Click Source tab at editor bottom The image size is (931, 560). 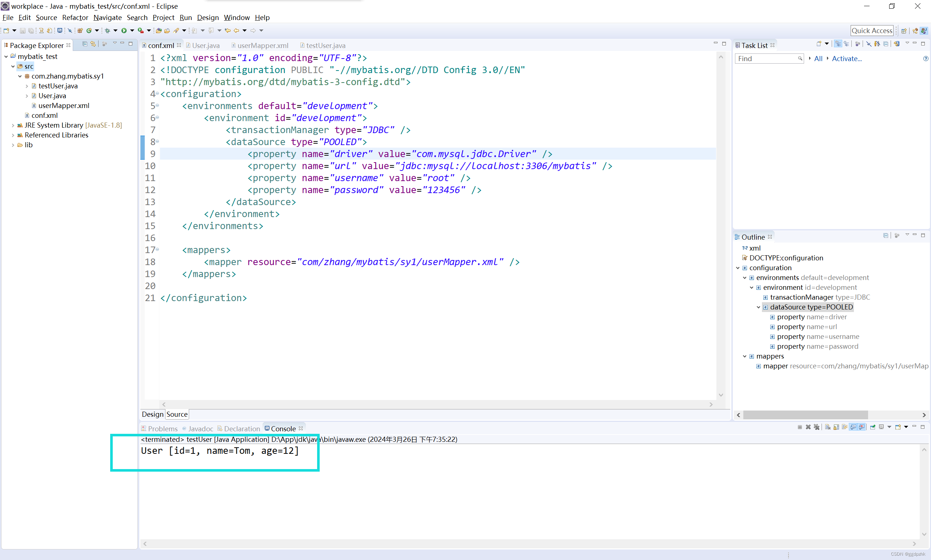(x=177, y=414)
